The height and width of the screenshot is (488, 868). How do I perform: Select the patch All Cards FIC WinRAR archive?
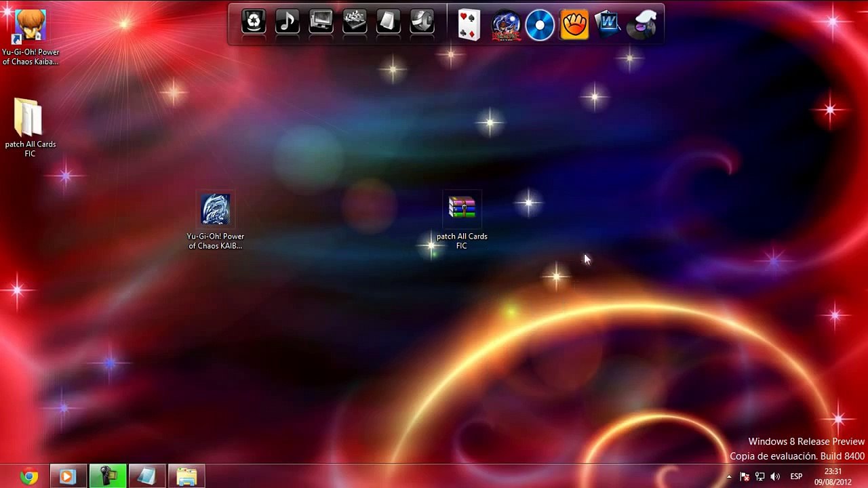[462, 209]
